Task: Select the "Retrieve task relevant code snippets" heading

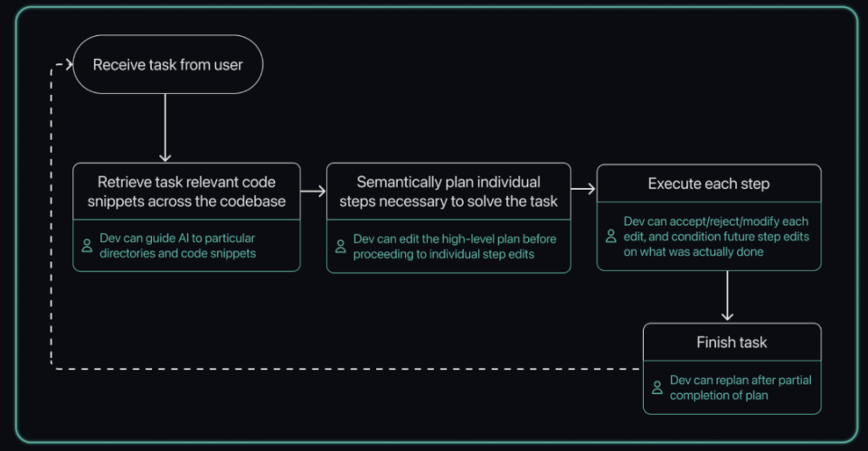Action: [186, 192]
